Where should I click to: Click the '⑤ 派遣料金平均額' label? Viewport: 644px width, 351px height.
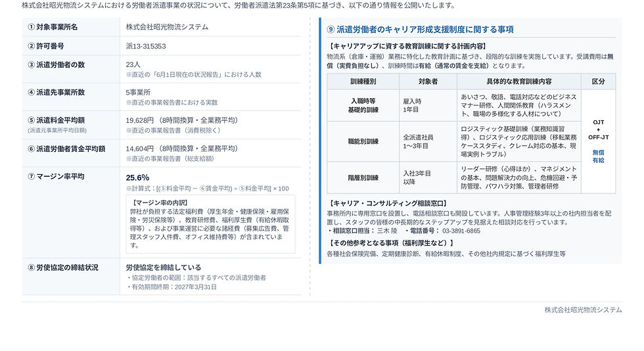[56, 120]
